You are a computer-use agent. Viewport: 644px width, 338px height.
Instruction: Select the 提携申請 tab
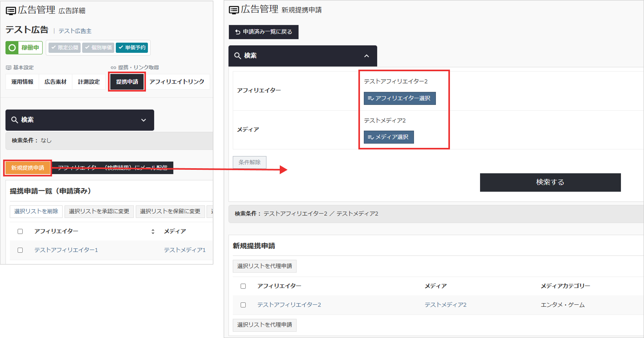coord(127,82)
